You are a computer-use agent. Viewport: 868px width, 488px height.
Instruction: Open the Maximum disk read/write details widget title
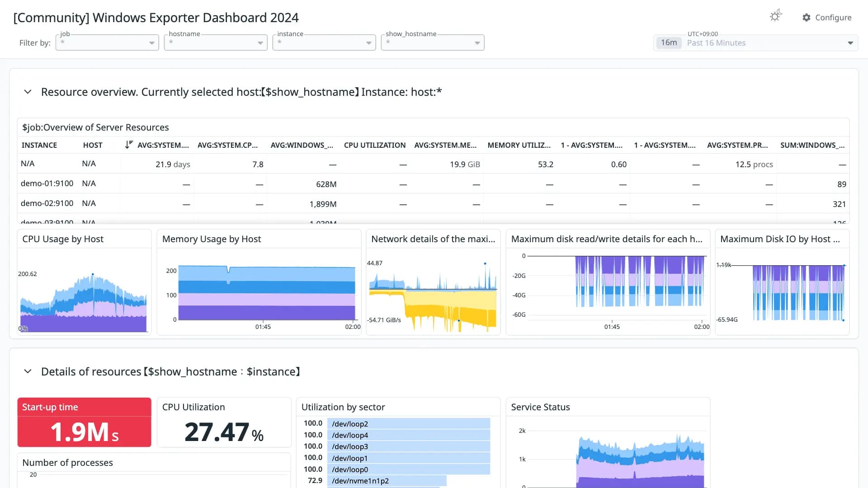click(607, 239)
